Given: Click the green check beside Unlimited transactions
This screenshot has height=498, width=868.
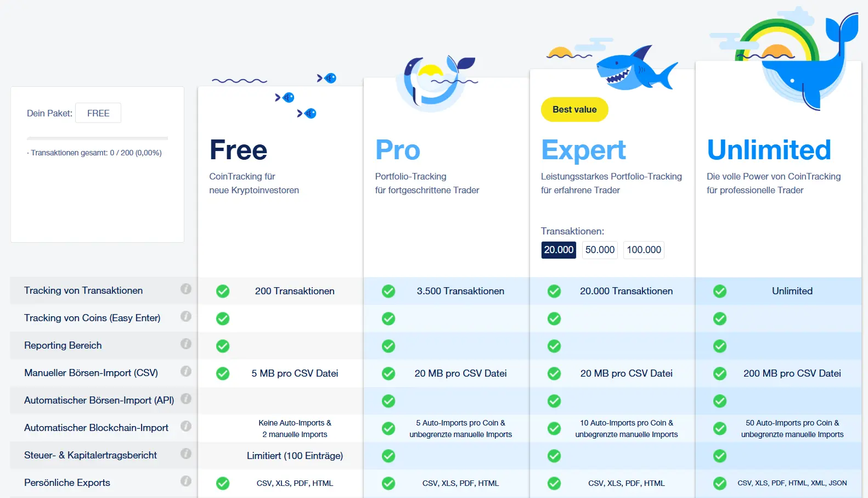Looking at the screenshot, I should click(720, 291).
